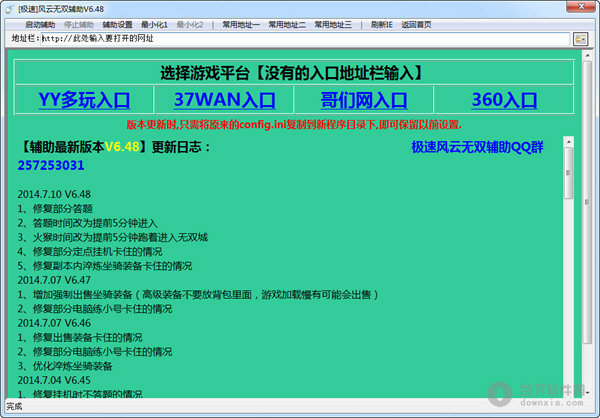
Task: Open 常用地址二 menu item
Action: [287, 25]
